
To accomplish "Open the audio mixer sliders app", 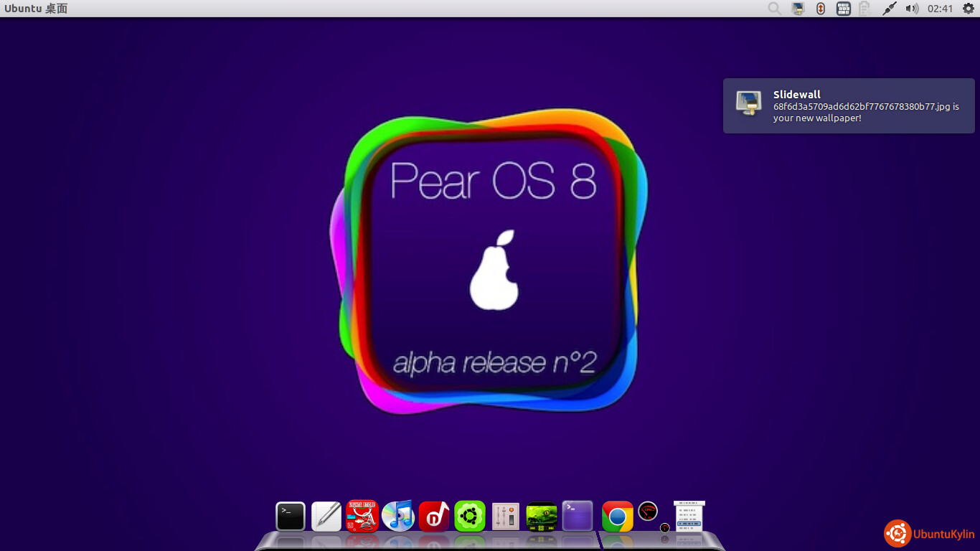I will pyautogui.click(x=506, y=516).
